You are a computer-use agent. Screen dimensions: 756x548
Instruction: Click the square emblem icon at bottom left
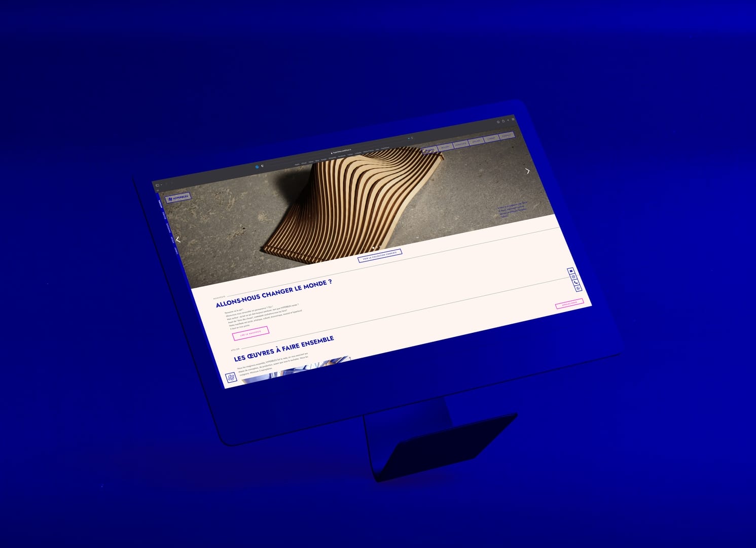[x=231, y=378]
